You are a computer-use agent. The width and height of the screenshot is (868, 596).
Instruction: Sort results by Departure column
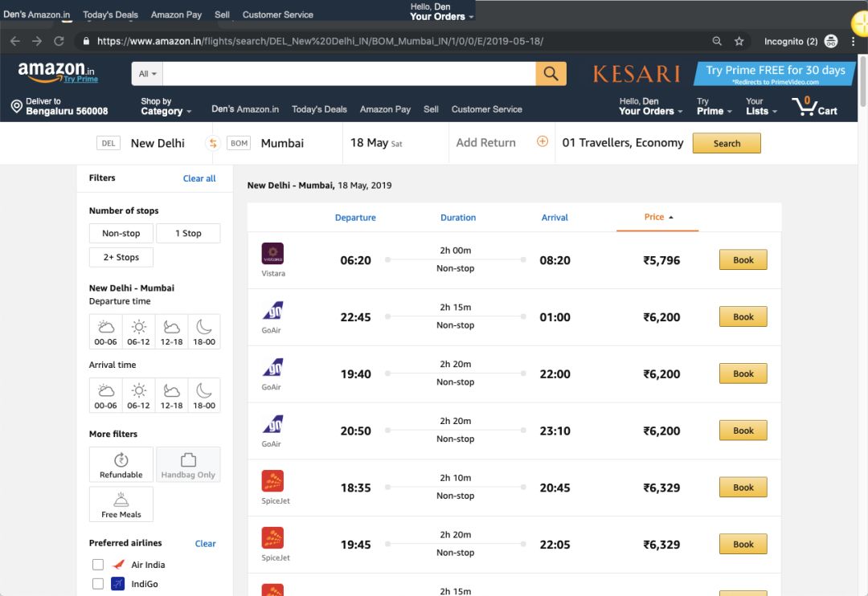[x=355, y=218]
